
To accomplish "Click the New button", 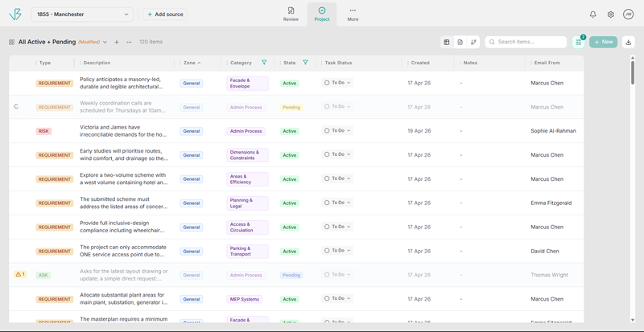I will (603, 42).
